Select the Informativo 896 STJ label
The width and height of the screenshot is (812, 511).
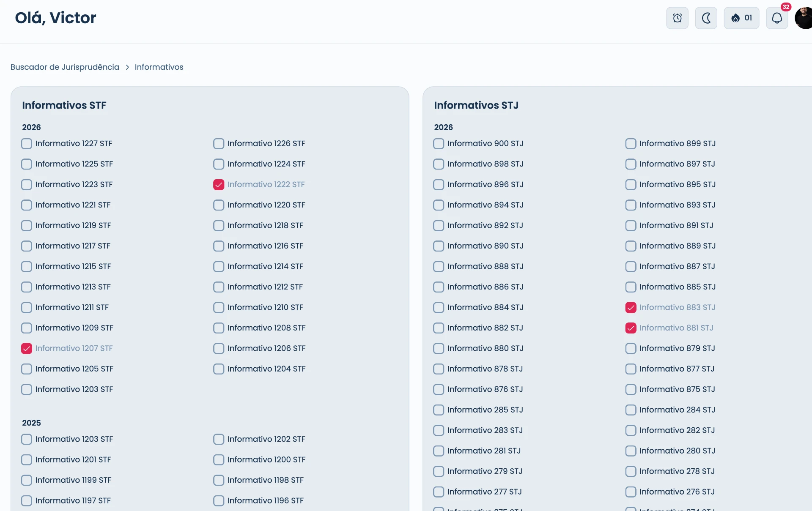point(486,185)
